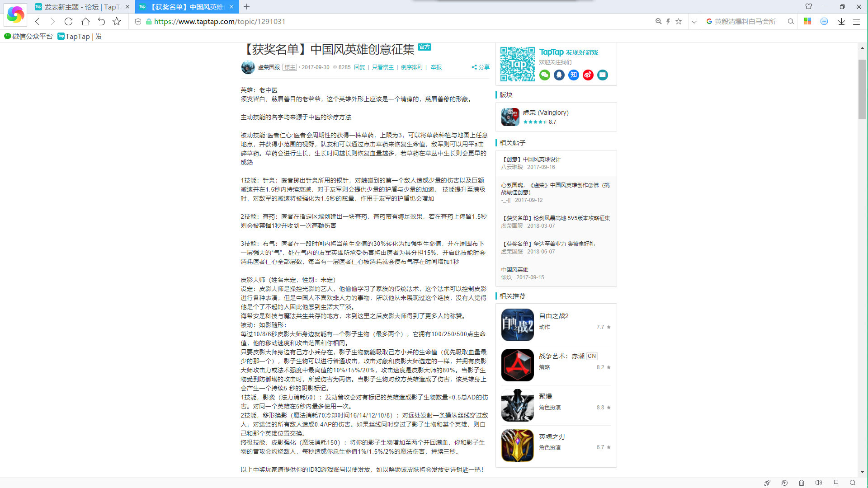Click the 分享 share button

tap(481, 67)
